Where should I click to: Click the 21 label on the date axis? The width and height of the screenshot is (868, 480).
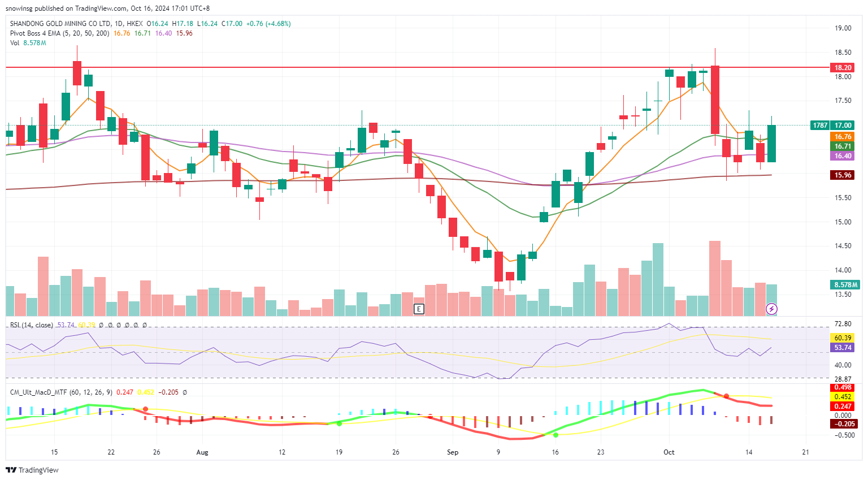click(806, 452)
